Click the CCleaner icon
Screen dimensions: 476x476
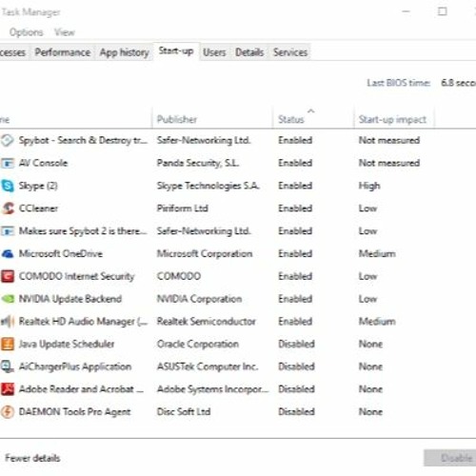pyautogui.click(x=8, y=208)
